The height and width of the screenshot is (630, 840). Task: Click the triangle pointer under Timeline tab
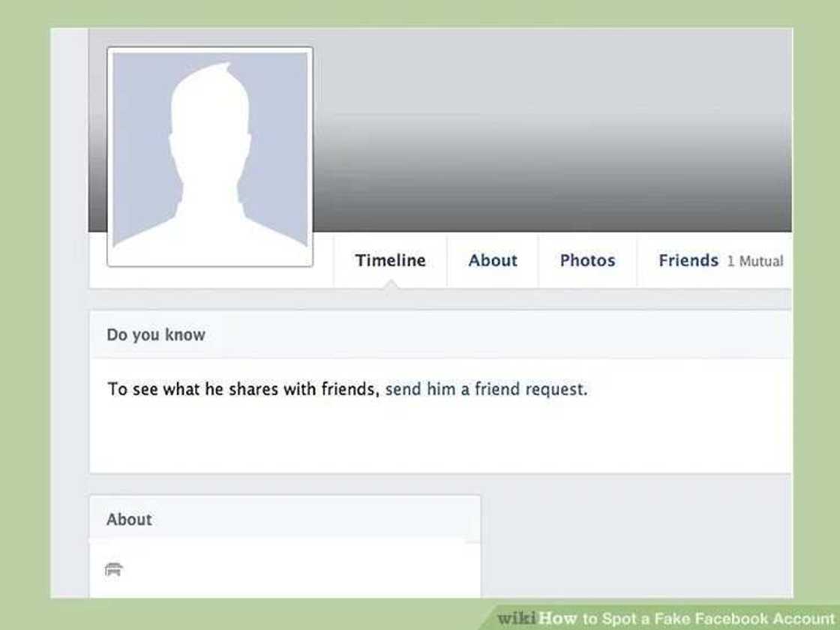click(391, 284)
